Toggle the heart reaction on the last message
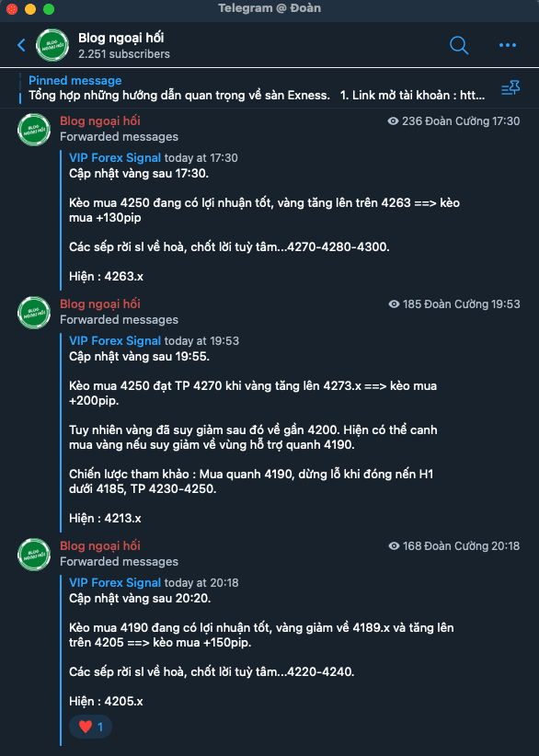The height and width of the screenshot is (756, 539). [x=89, y=727]
